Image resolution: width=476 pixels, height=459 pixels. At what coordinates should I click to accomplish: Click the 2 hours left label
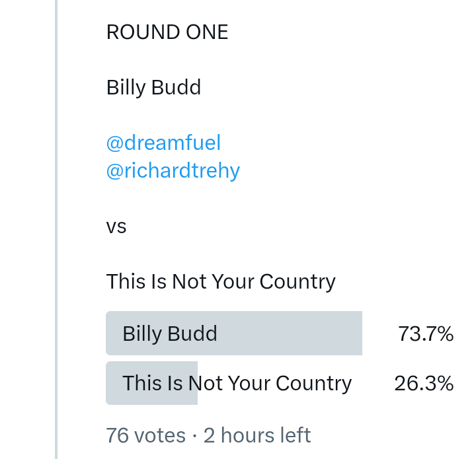pos(257,436)
